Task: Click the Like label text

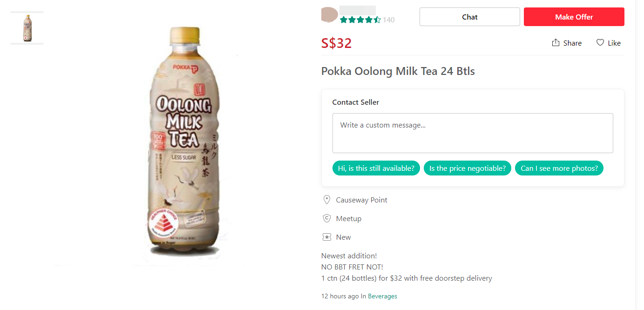Action: click(x=614, y=43)
